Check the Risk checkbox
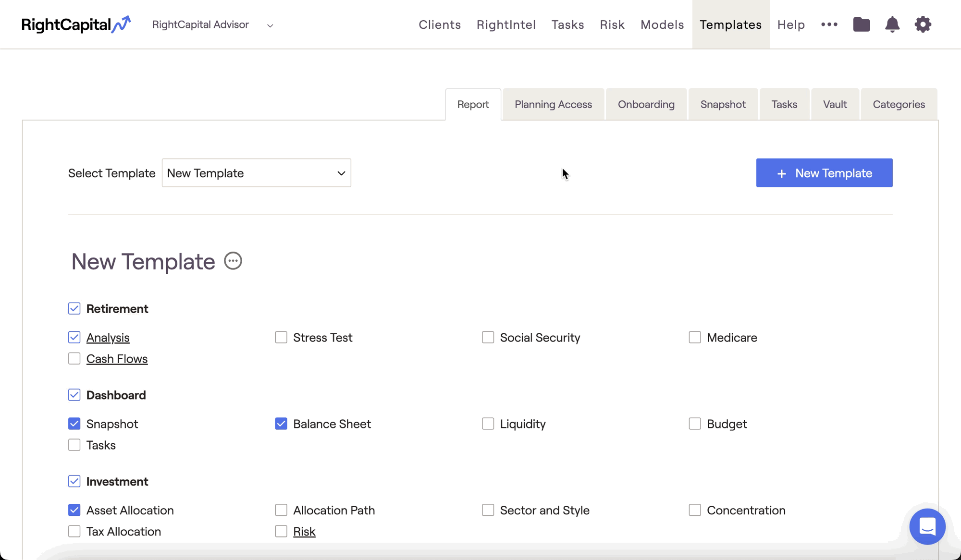Screen dimensions: 961x560 coord(281,531)
